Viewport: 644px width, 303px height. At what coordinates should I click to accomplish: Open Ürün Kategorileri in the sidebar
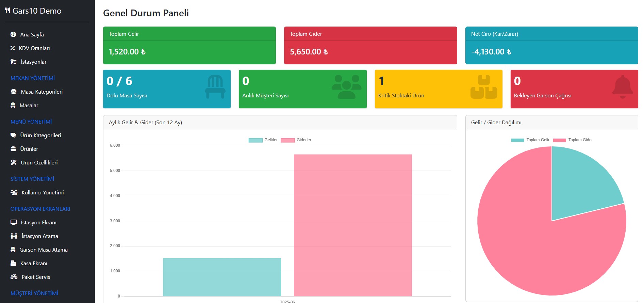tap(40, 135)
